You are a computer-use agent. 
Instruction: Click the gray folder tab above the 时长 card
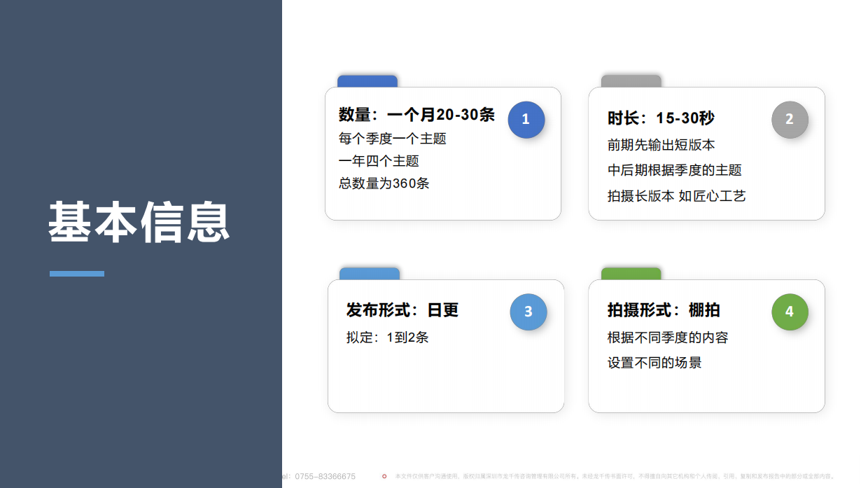tap(631, 79)
